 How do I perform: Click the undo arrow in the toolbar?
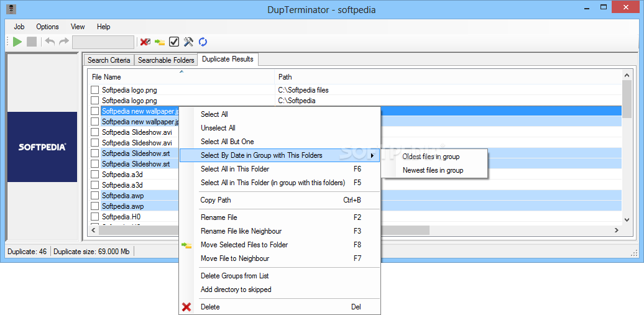point(50,42)
